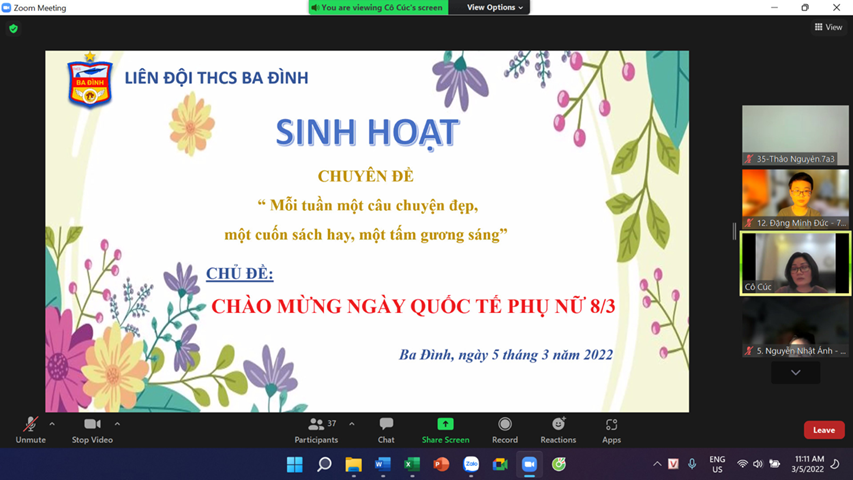
Task: Open audio options arrow next to Unmute
Action: [52, 423]
